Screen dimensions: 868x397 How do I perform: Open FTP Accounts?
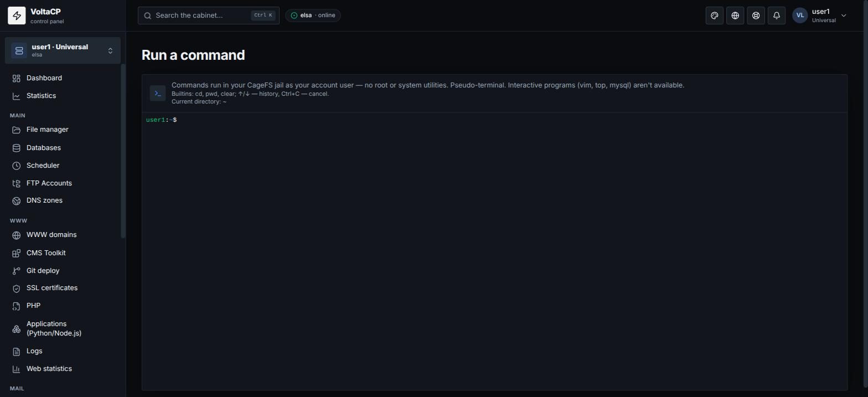coord(63,183)
